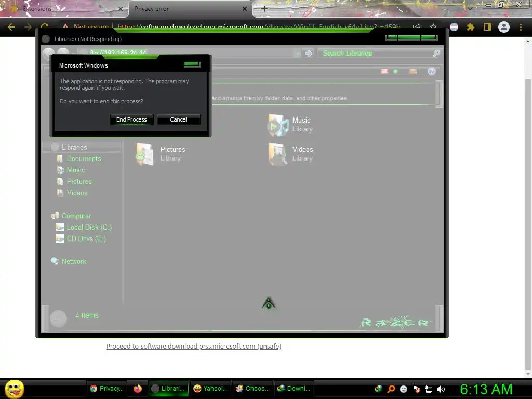The height and width of the screenshot is (399, 532).
Task: Open the Music library icon
Action: click(x=278, y=125)
